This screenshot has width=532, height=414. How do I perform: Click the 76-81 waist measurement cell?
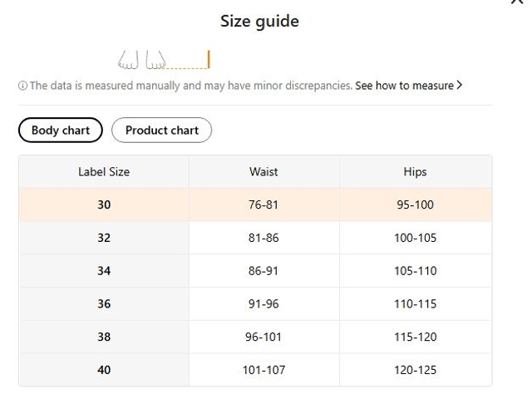[264, 205]
